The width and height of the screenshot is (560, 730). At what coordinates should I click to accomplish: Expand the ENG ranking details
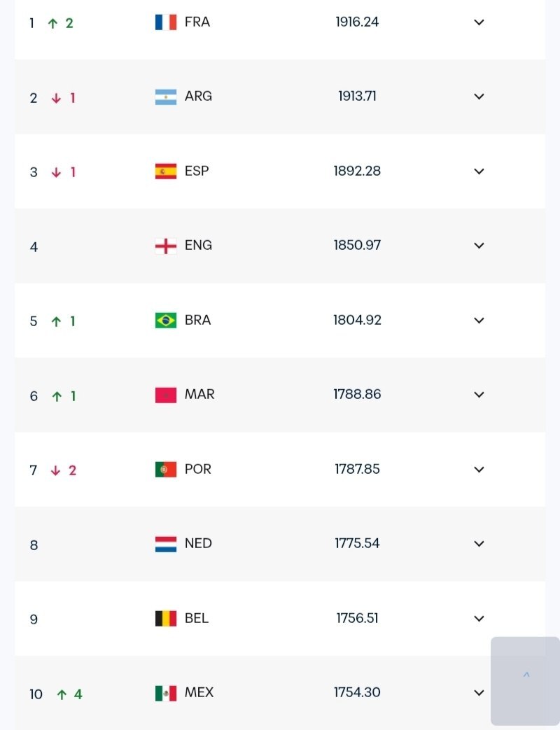(479, 246)
